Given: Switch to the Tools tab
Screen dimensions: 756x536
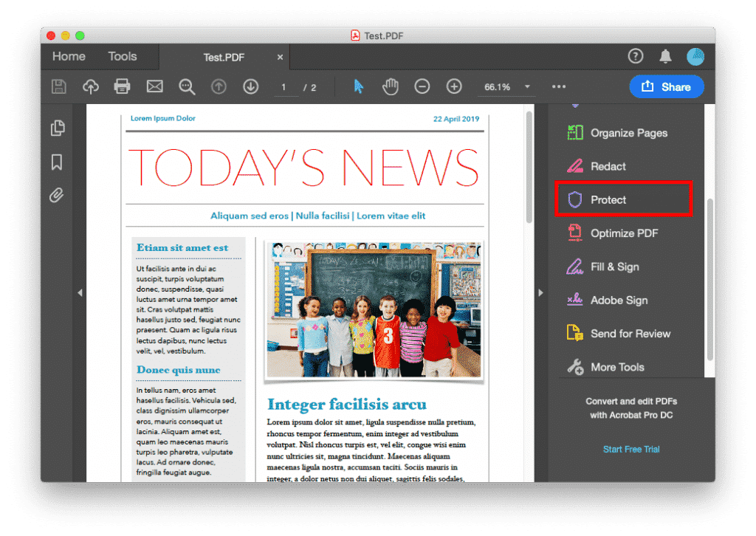Looking at the screenshot, I should 123,56.
